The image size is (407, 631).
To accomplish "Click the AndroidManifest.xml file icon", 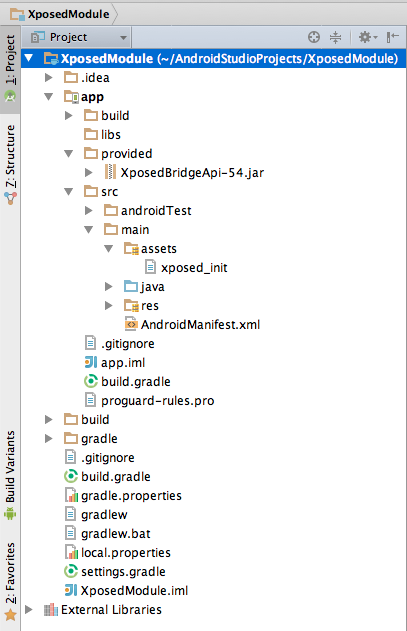I will pos(131,324).
